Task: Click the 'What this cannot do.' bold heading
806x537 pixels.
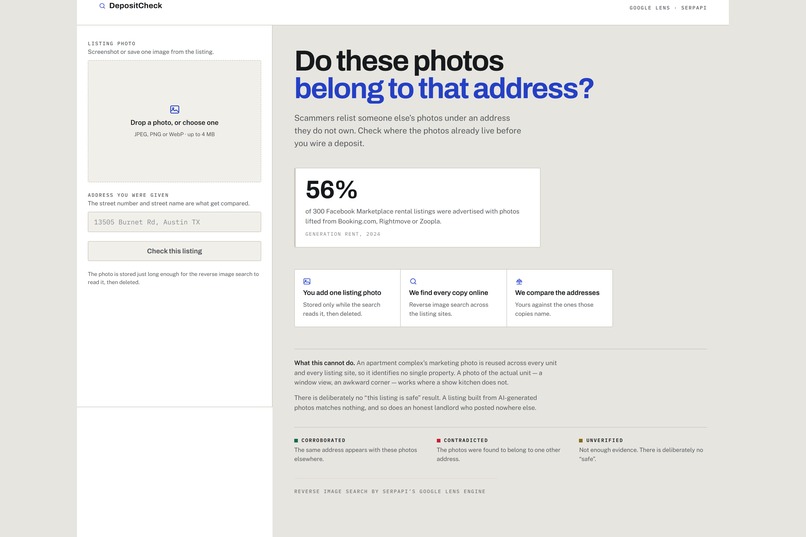Action: pyautogui.click(x=324, y=363)
